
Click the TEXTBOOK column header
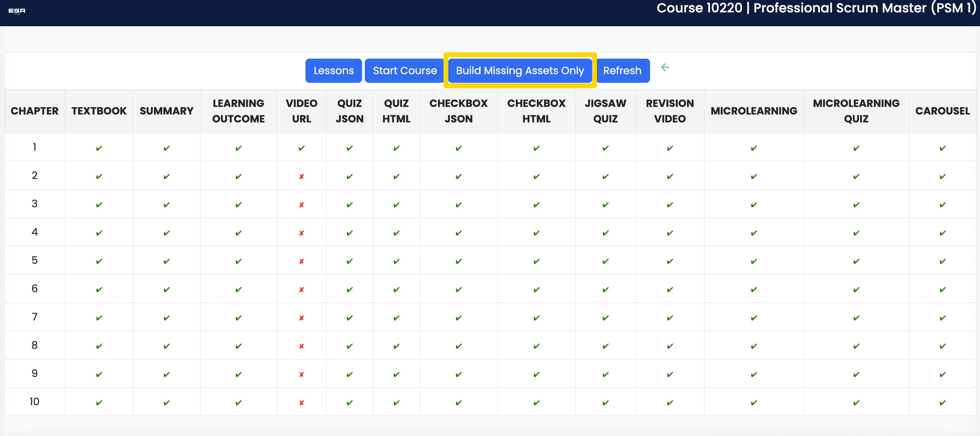pyautogui.click(x=99, y=111)
